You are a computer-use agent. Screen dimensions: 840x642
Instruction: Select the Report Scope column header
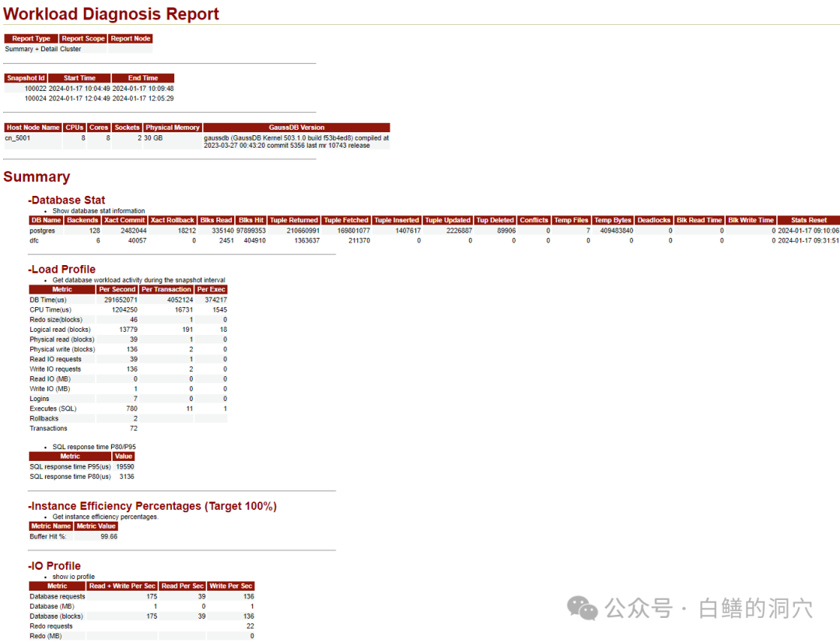pos(83,39)
